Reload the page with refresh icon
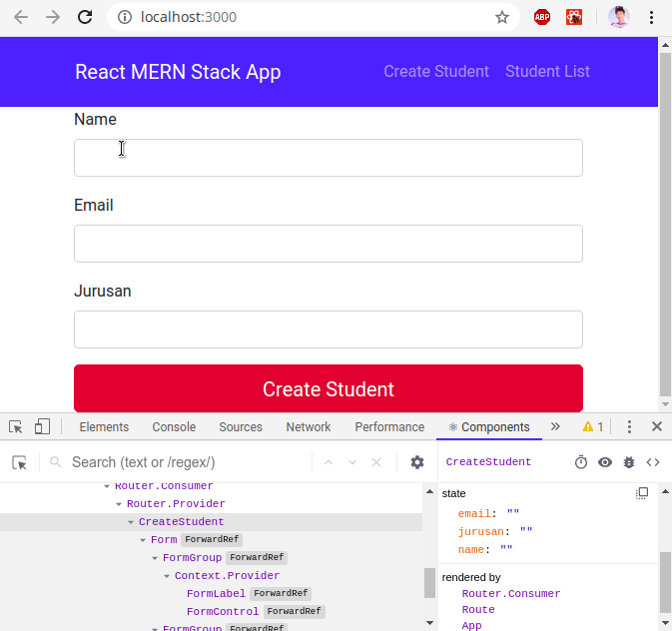Image resolution: width=672 pixels, height=631 pixels. pyautogui.click(x=85, y=17)
